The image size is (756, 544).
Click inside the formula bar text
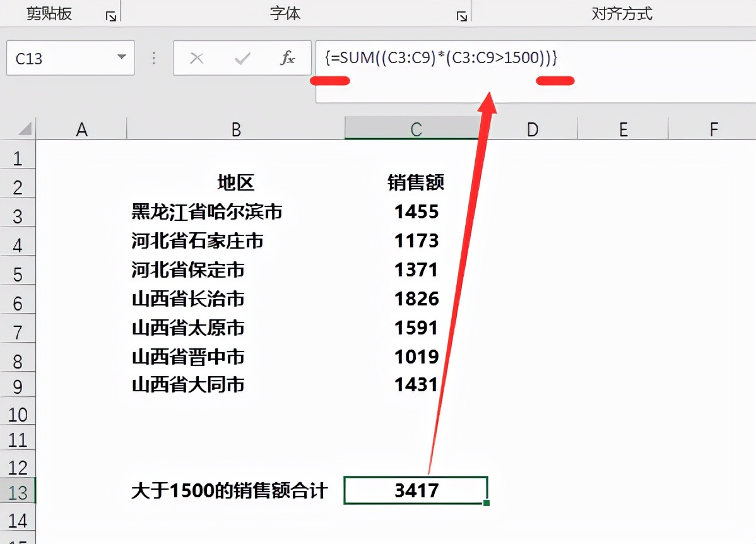pyautogui.click(x=442, y=57)
